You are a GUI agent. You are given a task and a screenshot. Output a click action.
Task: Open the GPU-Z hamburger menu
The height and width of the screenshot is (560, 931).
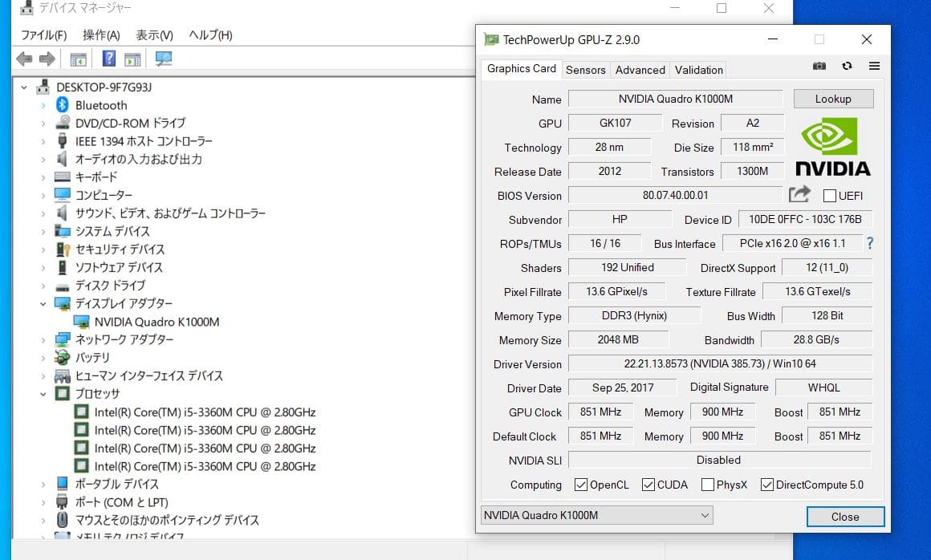coord(874,66)
